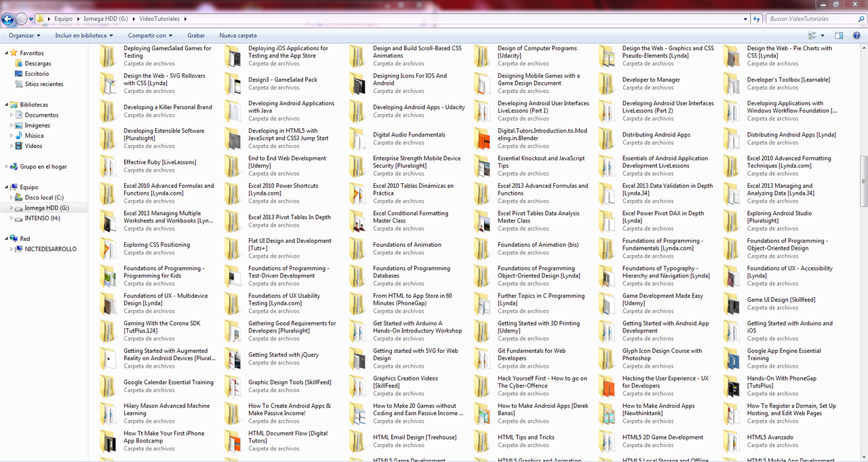Viewport: 868px width, 462px height.
Task: Click folder icon for Hacking the User Experience - UX for Developers
Action: pyautogui.click(x=608, y=386)
